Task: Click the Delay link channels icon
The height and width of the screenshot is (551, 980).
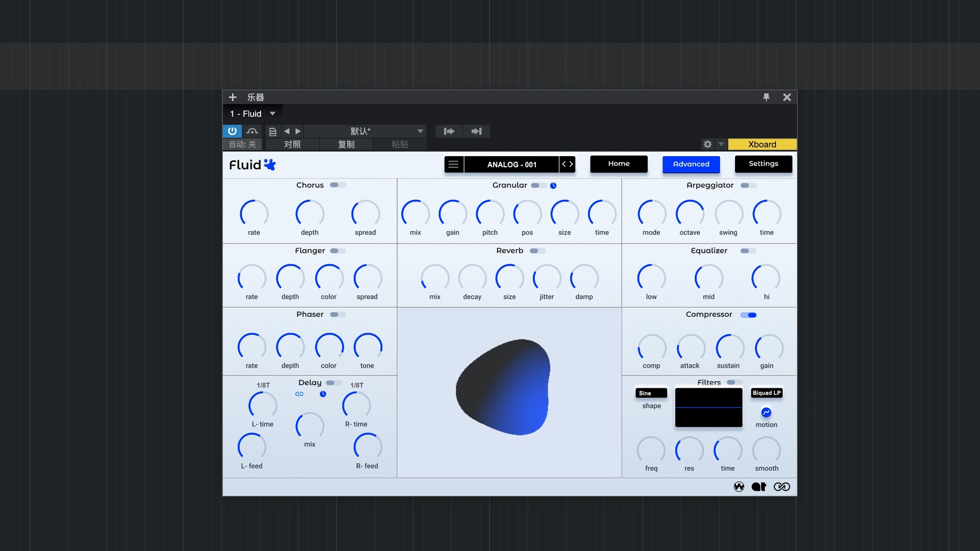Action: pos(299,394)
